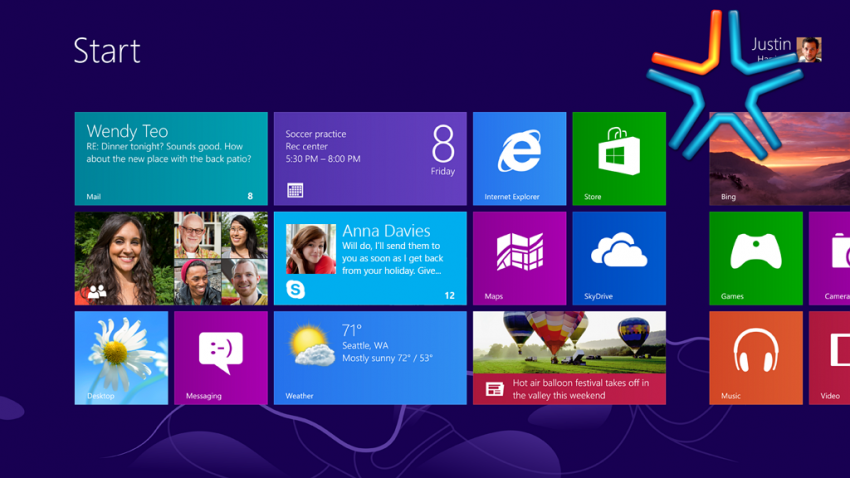
Task: Open Skype message from Anna Davies
Action: pos(370,258)
